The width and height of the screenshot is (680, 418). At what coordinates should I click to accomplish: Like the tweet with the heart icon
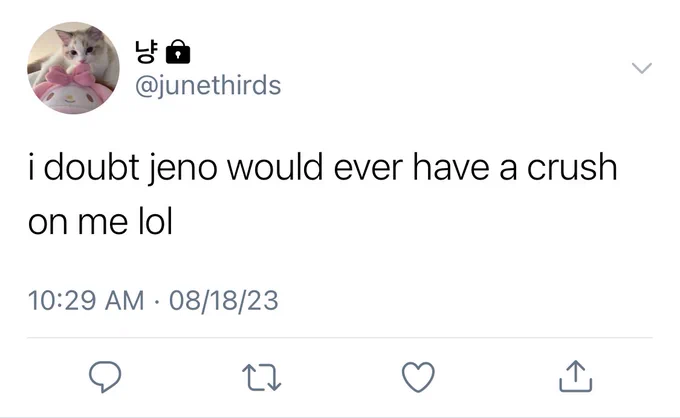click(418, 377)
